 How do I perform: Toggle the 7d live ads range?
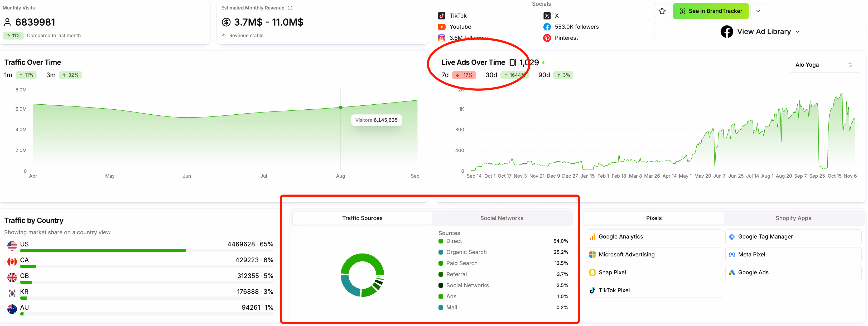point(445,75)
